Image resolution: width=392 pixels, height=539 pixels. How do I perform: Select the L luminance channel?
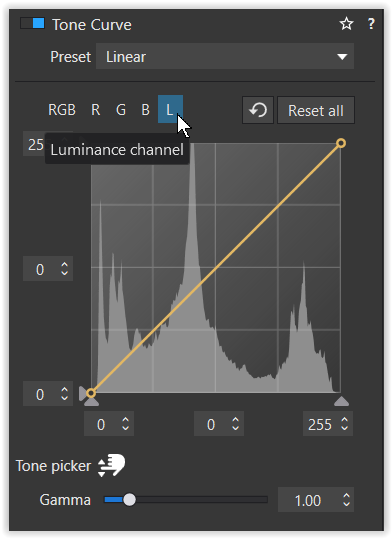coord(170,109)
